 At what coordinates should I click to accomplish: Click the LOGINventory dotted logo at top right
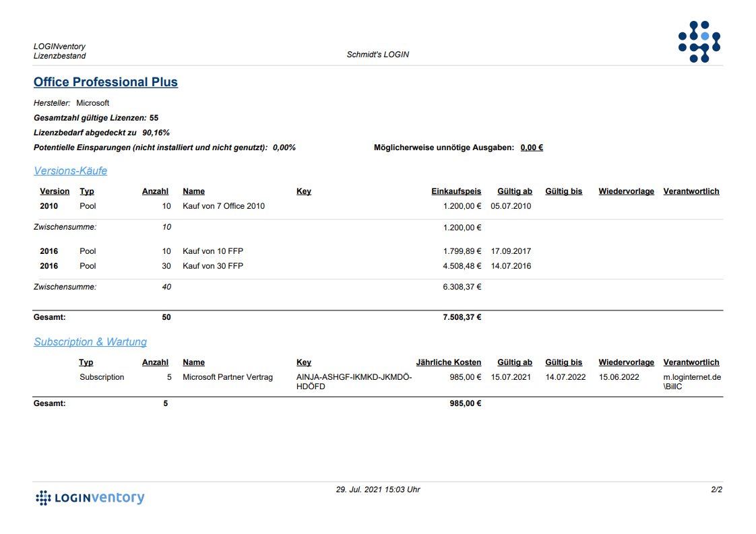click(699, 42)
